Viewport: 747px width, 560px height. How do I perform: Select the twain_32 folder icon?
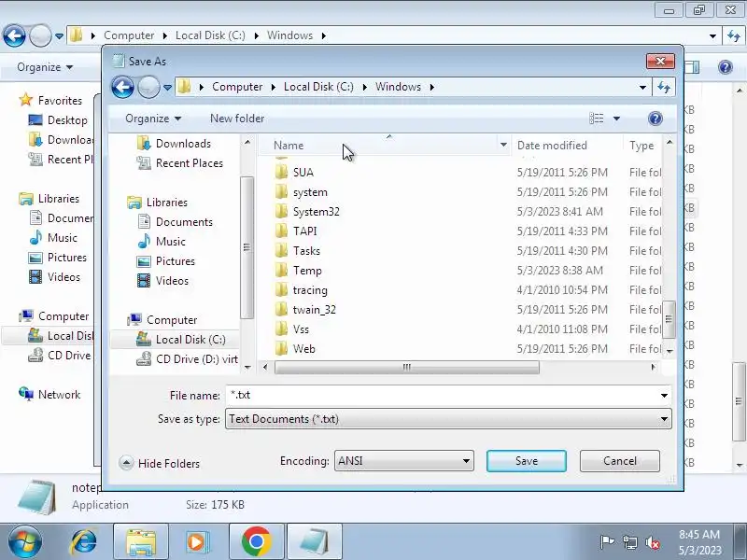tap(282, 310)
